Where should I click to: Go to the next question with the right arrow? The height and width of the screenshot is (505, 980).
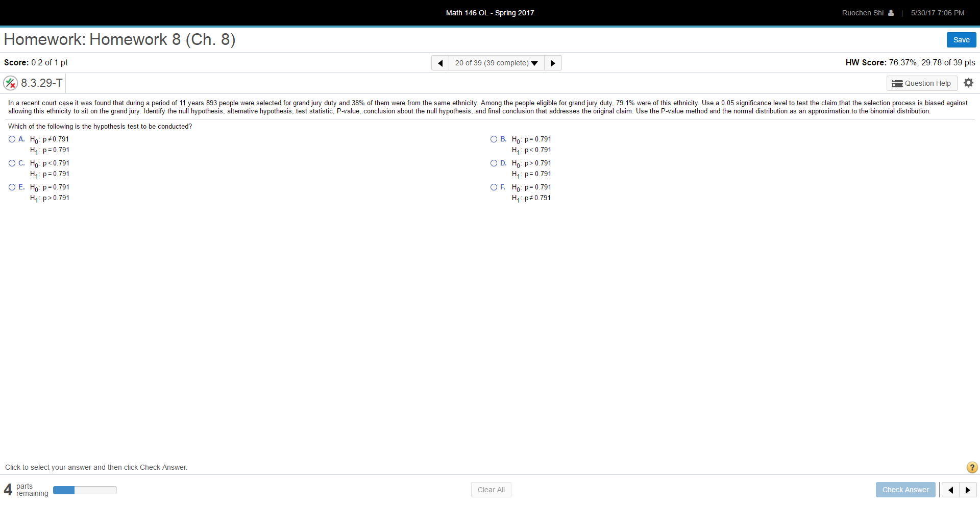(553, 63)
